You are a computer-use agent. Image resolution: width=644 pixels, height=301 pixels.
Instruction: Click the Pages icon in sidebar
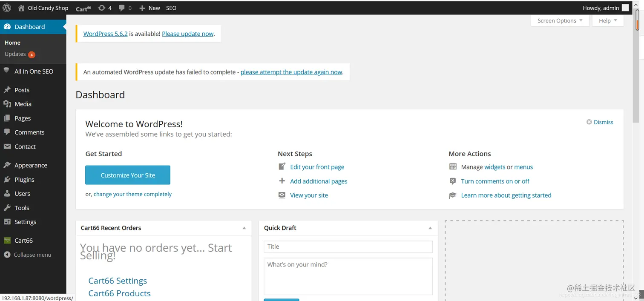click(7, 118)
